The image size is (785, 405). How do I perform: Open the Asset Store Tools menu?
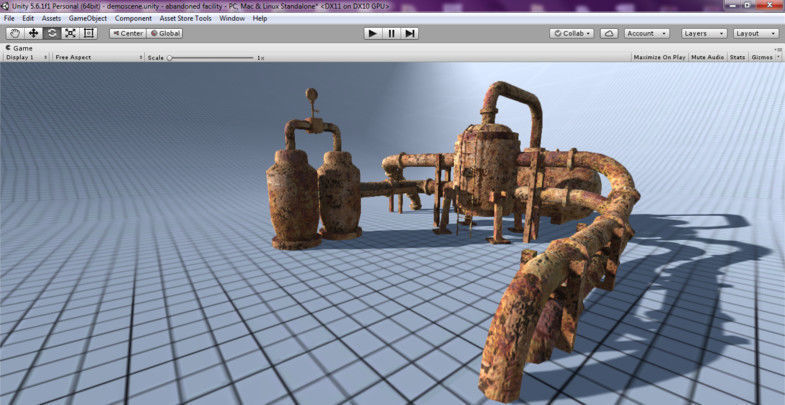(x=185, y=19)
